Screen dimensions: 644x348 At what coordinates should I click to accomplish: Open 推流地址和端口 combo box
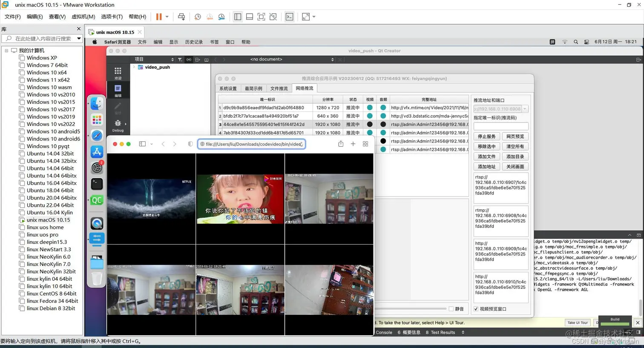click(501, 109)
